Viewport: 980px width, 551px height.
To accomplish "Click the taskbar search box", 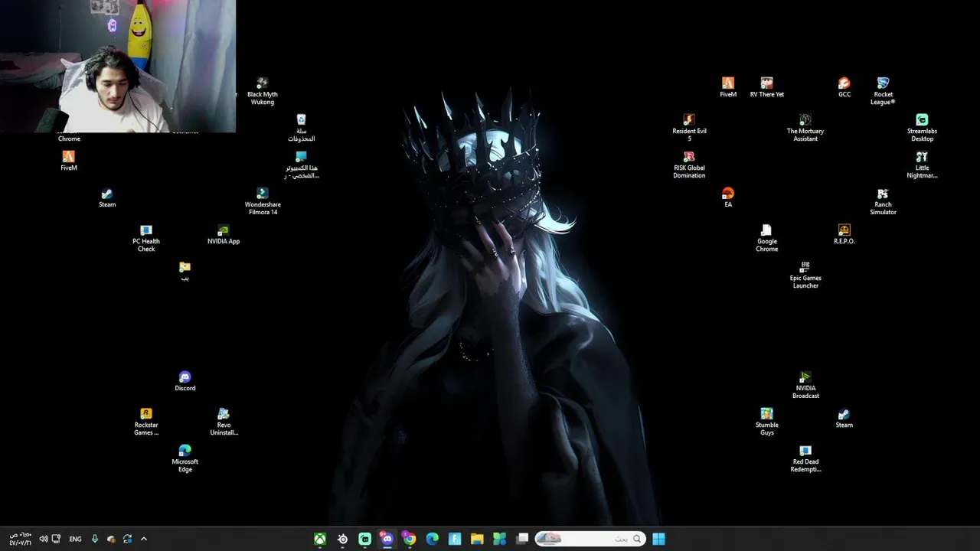I will [590, 539].
